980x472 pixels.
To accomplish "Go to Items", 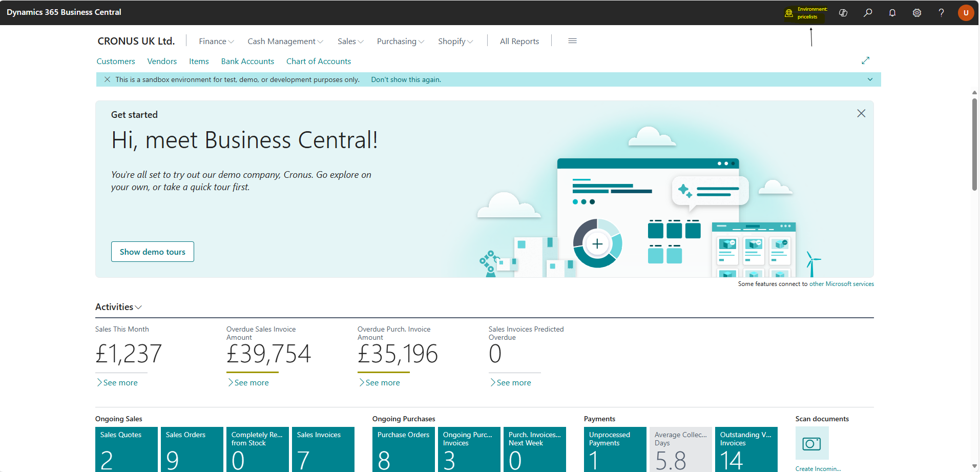I will [x=199, y=61].
